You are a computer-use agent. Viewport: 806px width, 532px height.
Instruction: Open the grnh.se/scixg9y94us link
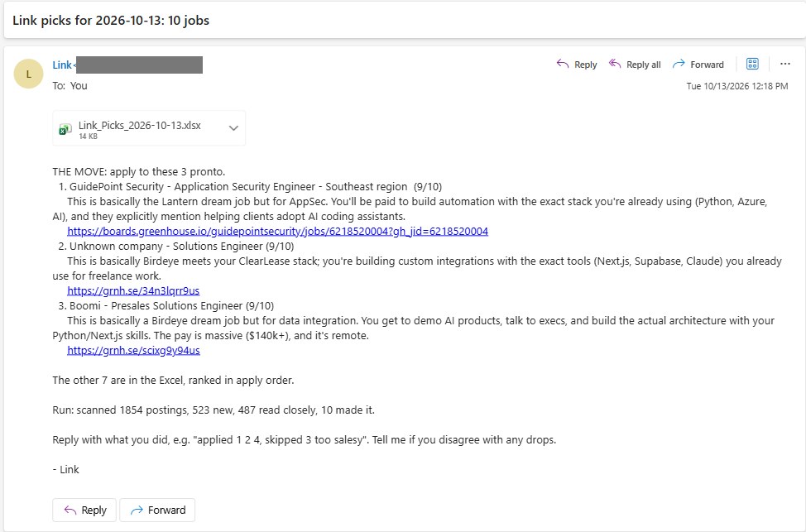coord(133,351)
